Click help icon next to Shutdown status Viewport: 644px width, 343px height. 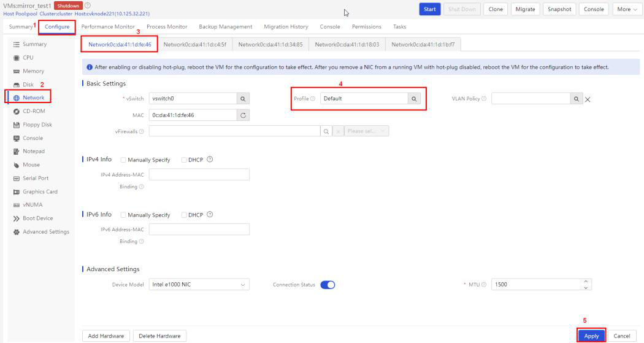(88, 6)
